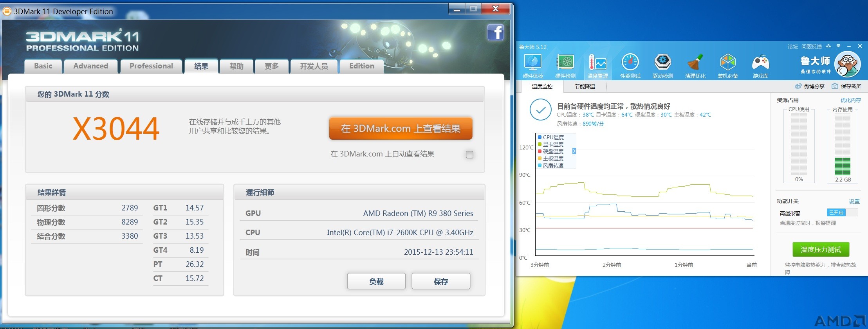Open 硬件检测 hardware detection icon
Image resolution: width=868 pixels, height=329 pixels.
(565, 66)
